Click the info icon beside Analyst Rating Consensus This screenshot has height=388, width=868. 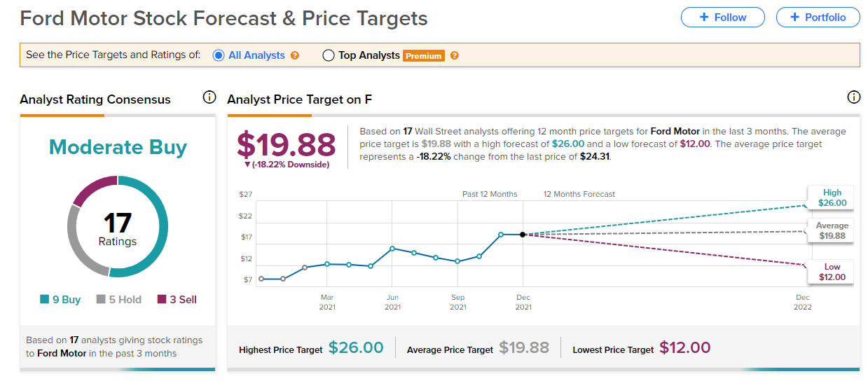point(209,97)
